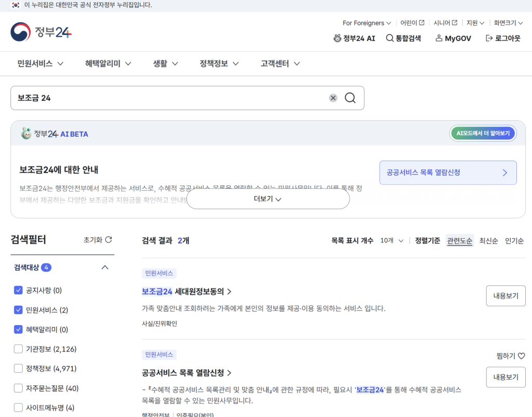Open the 지원 dropdown
Image resolution: width=532 pixels, height=417 pixels.
pos(475,23)
